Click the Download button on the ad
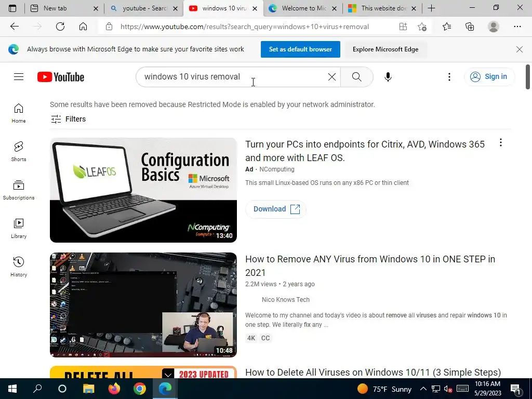 point(275,209)
